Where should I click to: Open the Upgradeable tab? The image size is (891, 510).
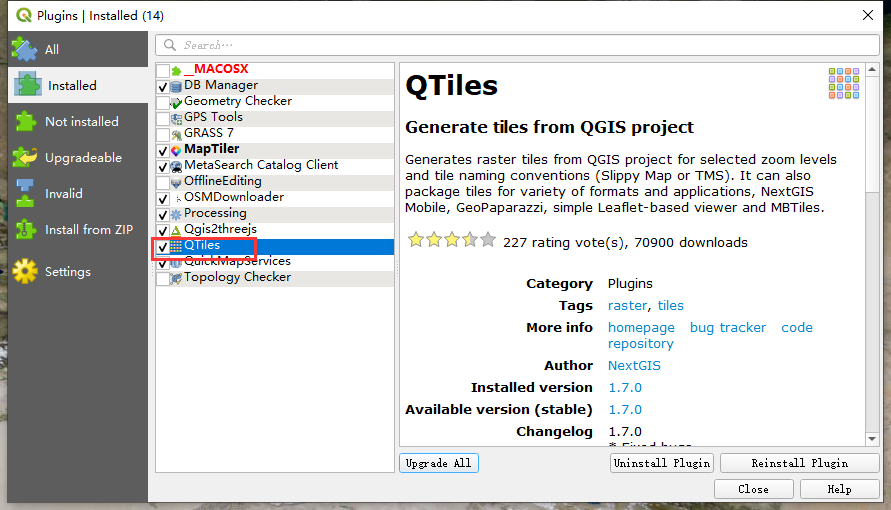click(78, 157)
